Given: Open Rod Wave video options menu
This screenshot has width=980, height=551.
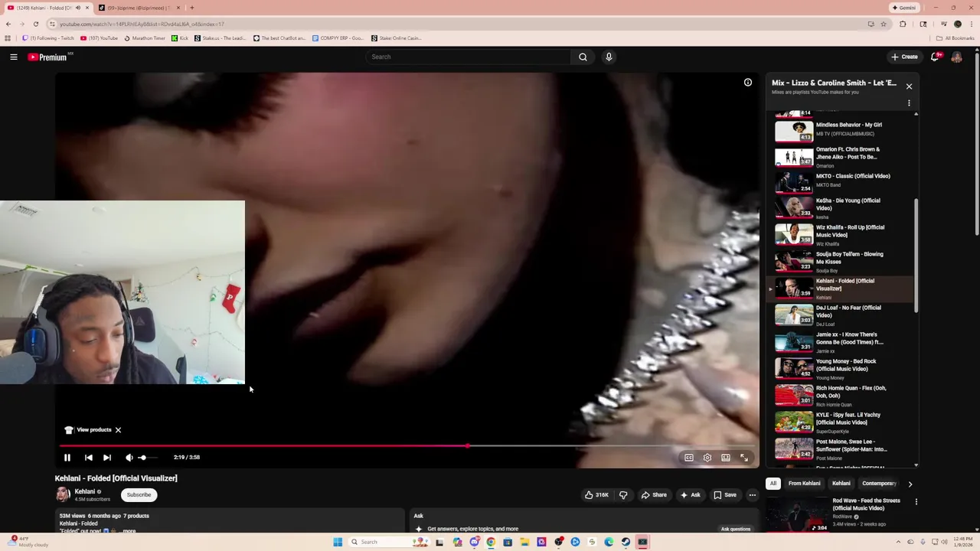Looking at the screenshot, I should 916,502.
